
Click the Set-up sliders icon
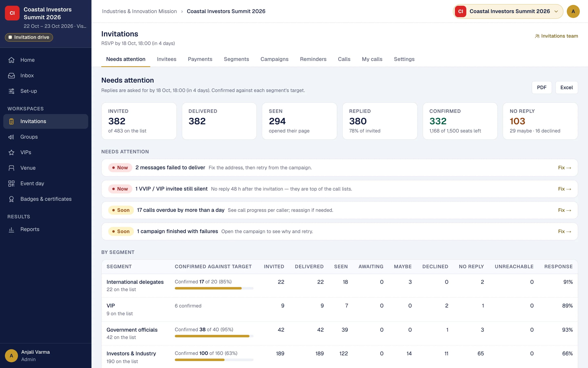coord(11,91)
